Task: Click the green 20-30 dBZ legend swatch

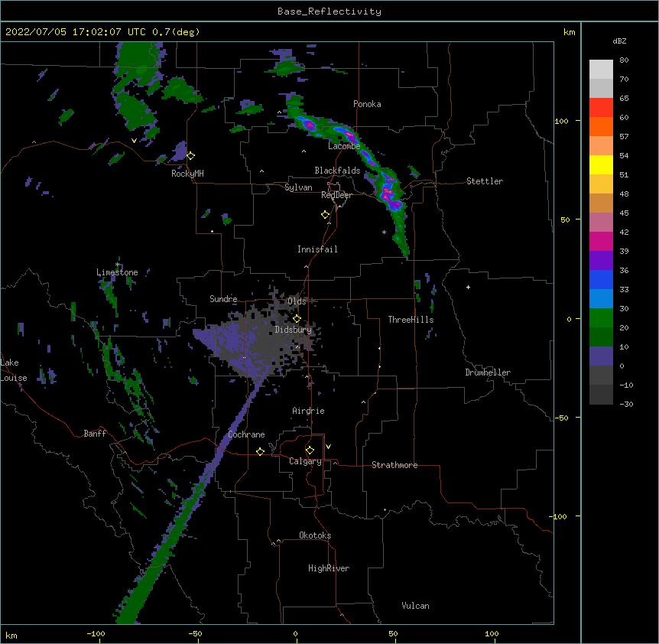Action: click(601, 318)
